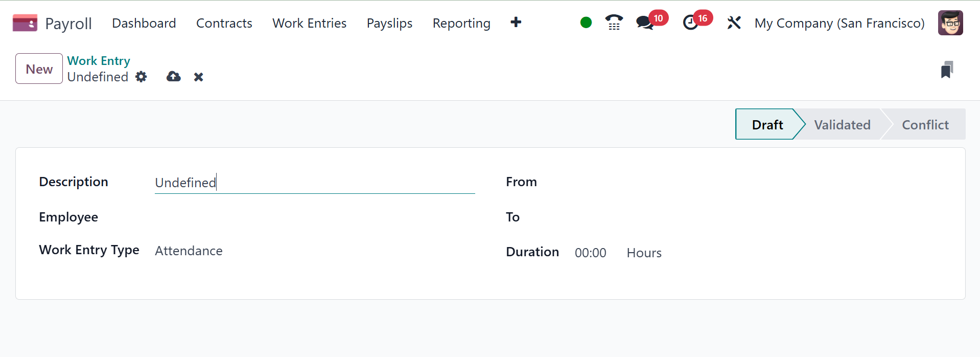Image resolution: width=980 pixels, height=357 pixels.
Task: Set status to Validated
Action: [x=842, y=124]
